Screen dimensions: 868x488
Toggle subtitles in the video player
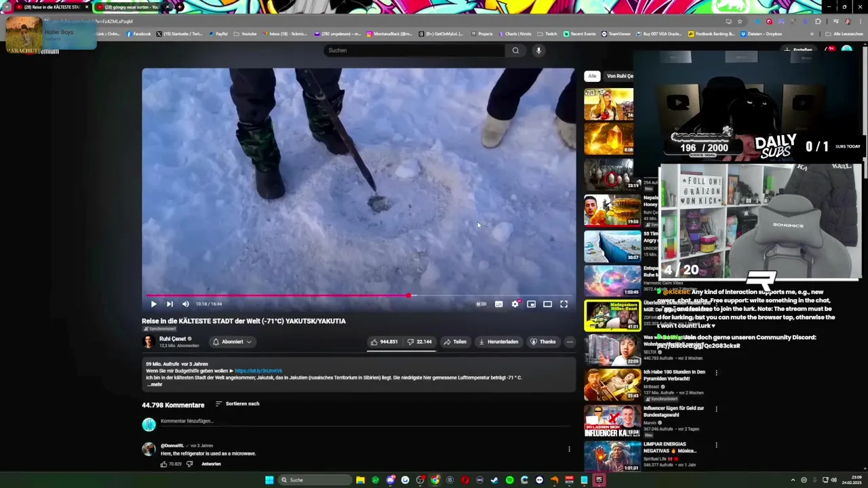pos(498,304)
